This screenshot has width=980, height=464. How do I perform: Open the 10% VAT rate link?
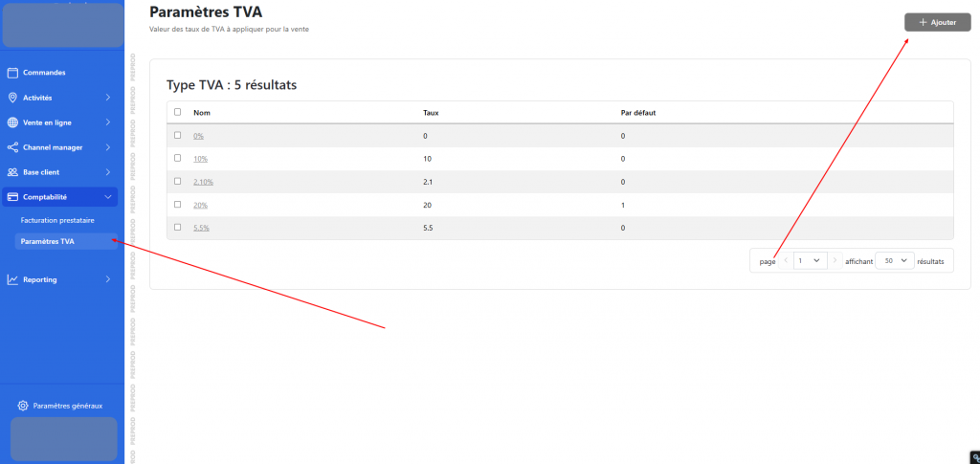(200, 159)
